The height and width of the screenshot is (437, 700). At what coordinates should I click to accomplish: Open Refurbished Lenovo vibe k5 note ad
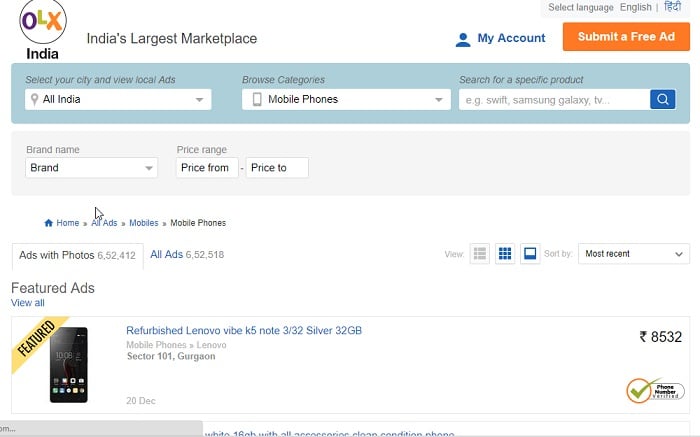[x=244, y=330]
